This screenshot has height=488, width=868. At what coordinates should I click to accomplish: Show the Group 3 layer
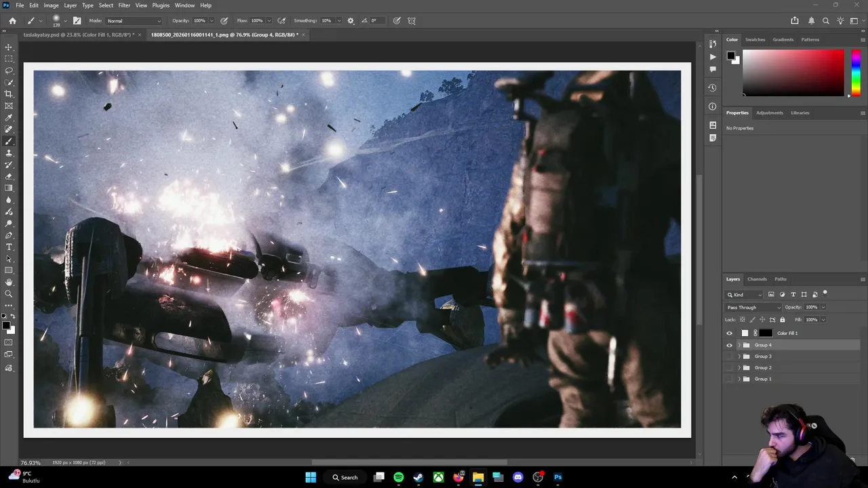730,357
